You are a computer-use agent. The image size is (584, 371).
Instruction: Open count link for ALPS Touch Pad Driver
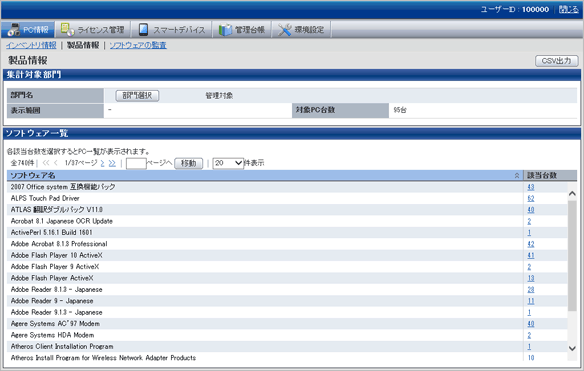531,199
